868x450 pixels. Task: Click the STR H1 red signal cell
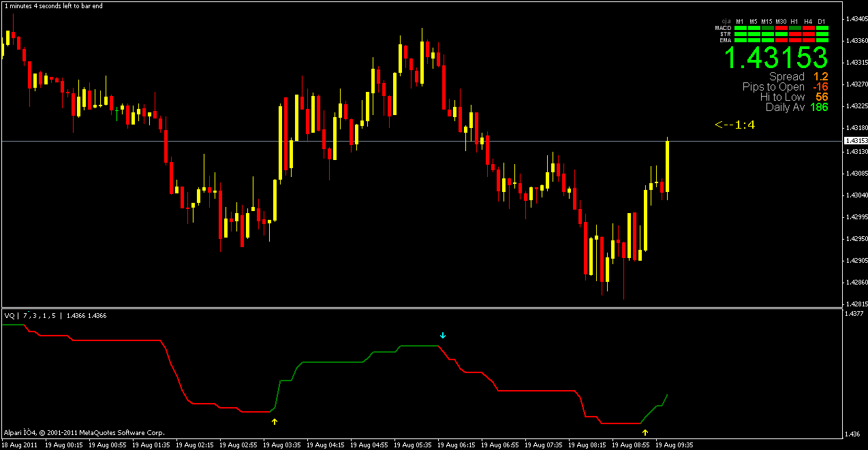tap(795, 34)
